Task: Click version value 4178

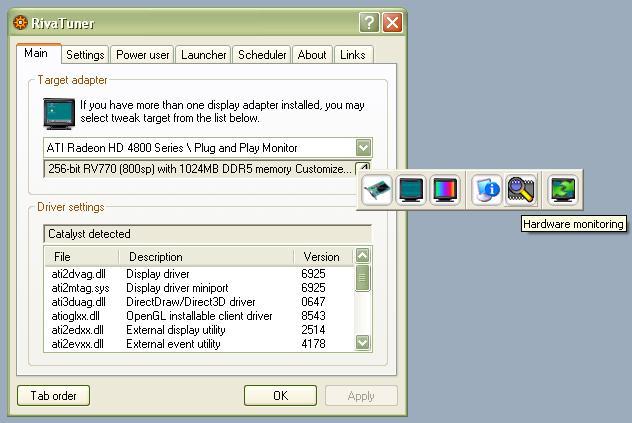Action: click(313, 344)
